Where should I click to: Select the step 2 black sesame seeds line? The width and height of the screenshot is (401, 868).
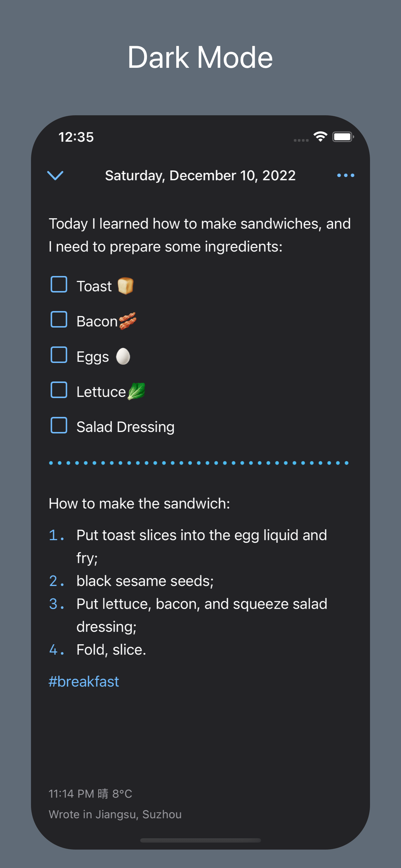pyautogui.click(x=131, y=581)
